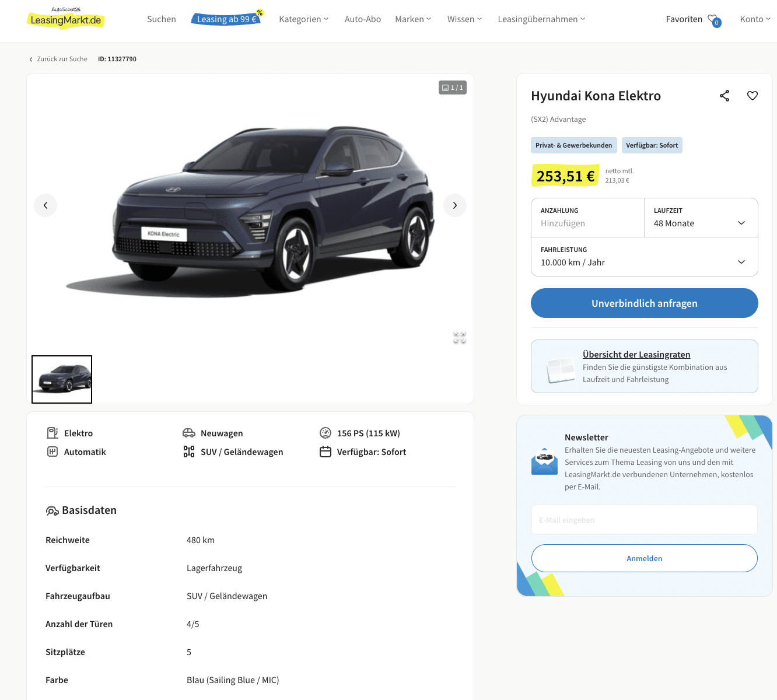Image resolution: width=777 pixels, height=700 pixels.
Task: Share this Hyundai Kona offer
Action: [724, 96]
